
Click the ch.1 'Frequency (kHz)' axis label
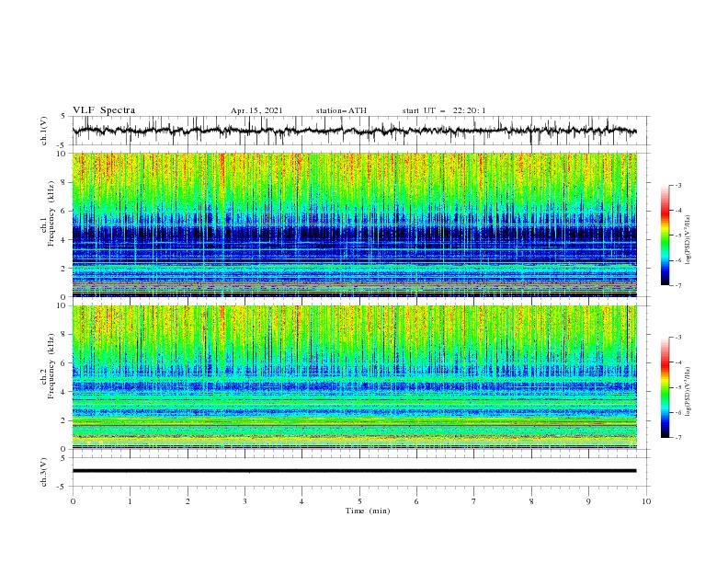(51, 213)
